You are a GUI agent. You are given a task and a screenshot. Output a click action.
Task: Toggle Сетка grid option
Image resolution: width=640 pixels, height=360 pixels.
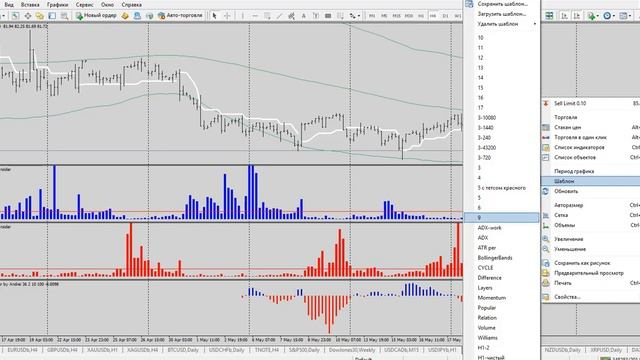click(x=561, y=215)
